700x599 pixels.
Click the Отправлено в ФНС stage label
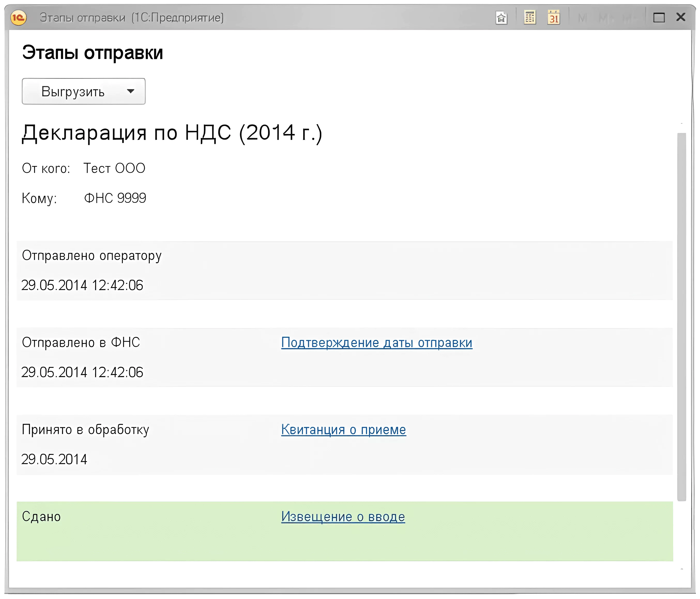point(81,342)
